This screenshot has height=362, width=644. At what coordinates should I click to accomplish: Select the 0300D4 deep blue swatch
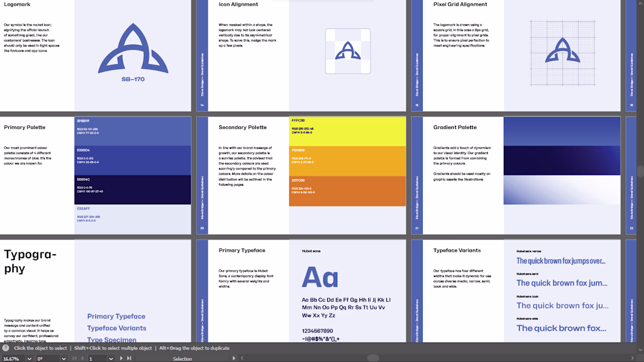(x=133, y=160)
